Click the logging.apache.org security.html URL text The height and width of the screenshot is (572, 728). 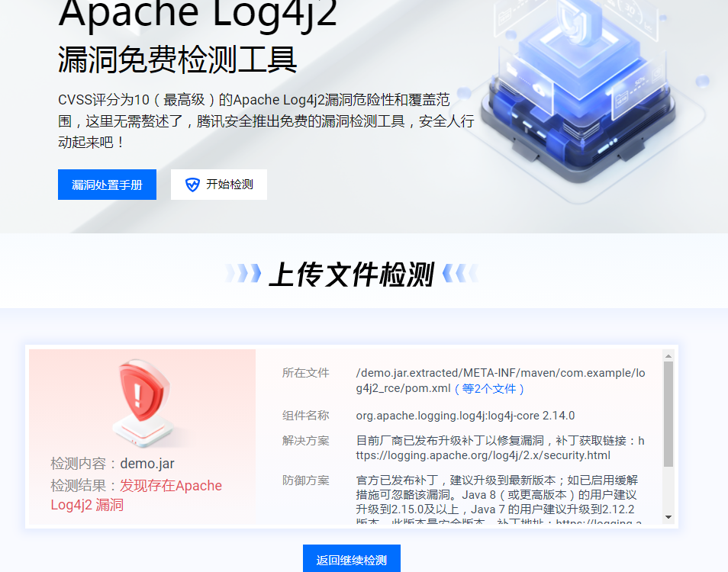[x=500, y=448]
